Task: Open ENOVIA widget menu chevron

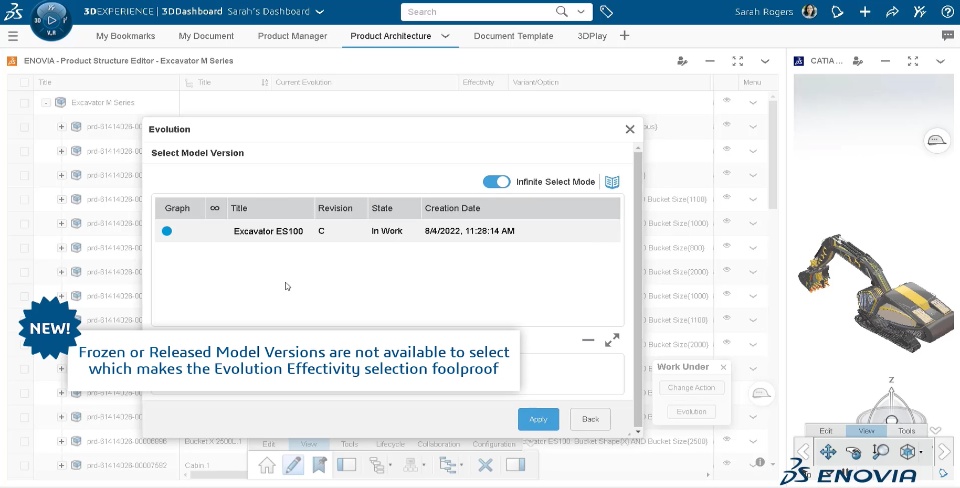Action: point(765,61)
